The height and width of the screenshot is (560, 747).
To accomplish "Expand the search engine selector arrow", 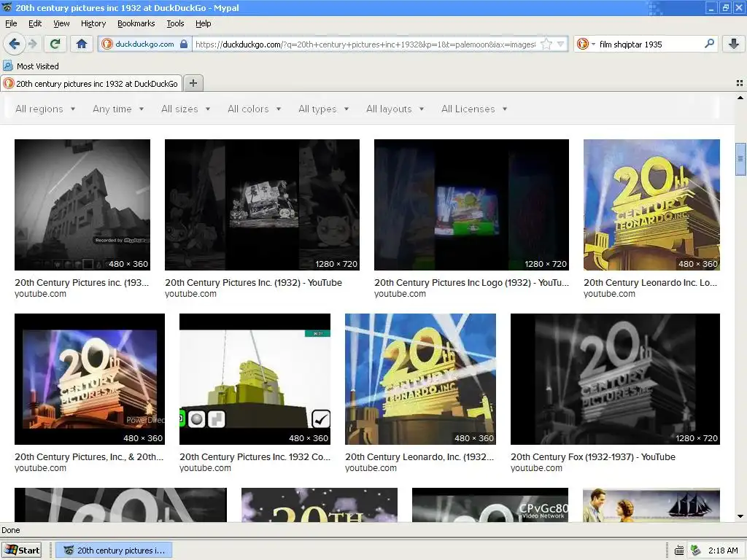I will [x=594, y=44].
